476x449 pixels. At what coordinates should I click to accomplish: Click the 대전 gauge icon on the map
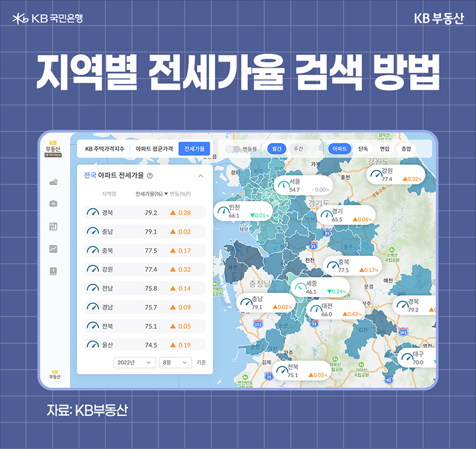pos(316,309)
